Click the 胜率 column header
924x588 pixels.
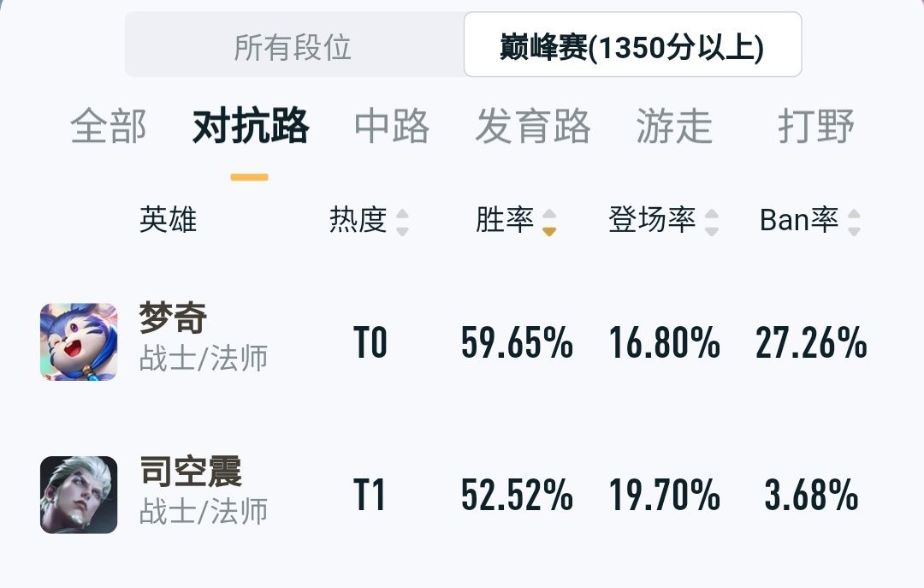coord(505,221)
